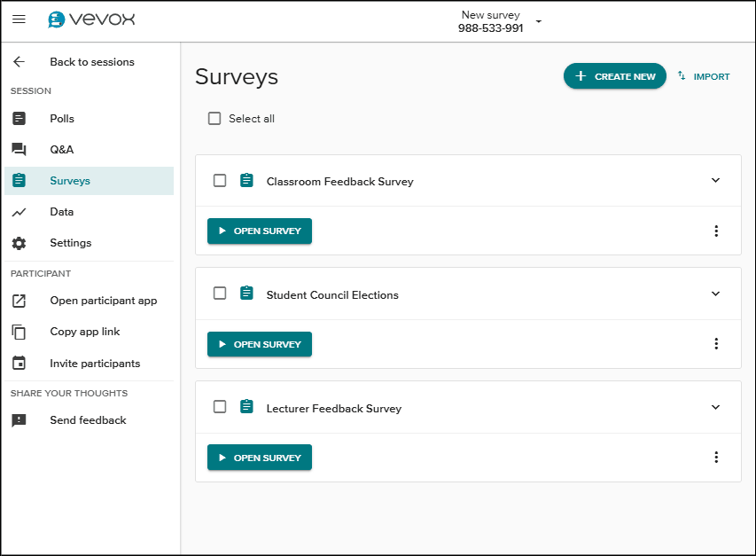
Task: Click the Vevox logo
Action: [x=91, y=20]
